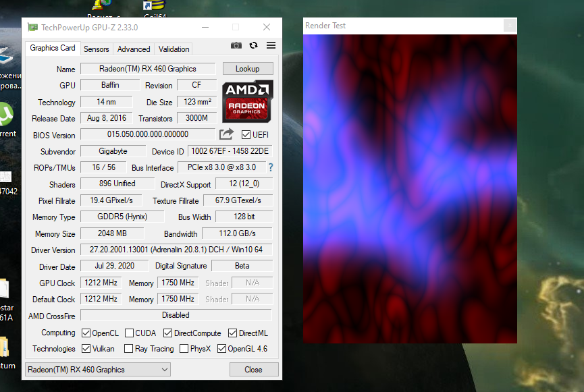The image size is (584, 392).
Task: Click the Digital Signature Beta field
Action: (242, 266)
